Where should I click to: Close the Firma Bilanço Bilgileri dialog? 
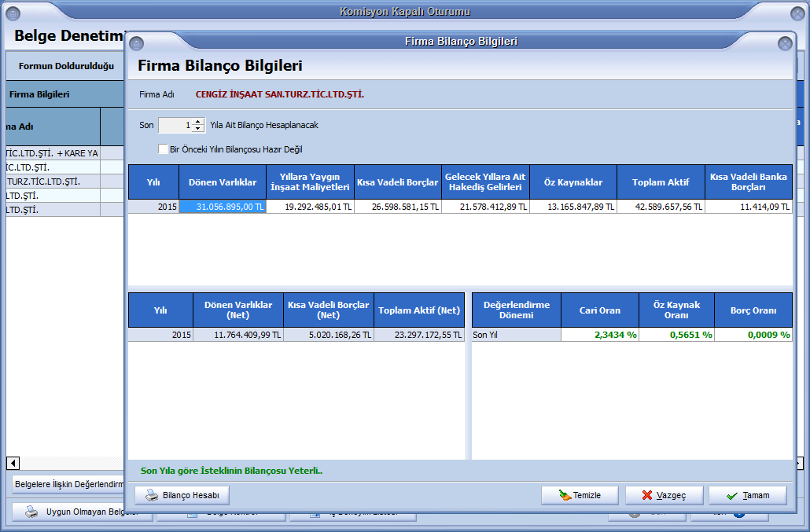[x=784, y=44]
